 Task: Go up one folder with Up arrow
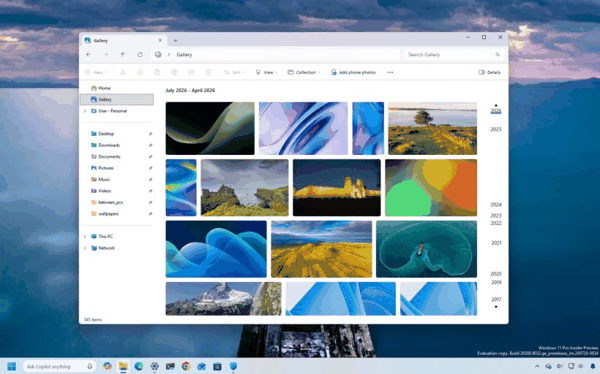click(122, 55)
